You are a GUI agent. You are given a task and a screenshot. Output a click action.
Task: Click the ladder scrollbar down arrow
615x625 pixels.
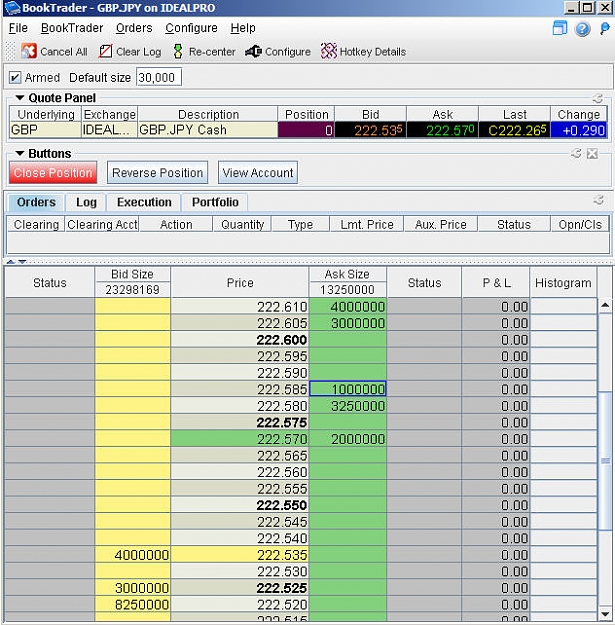tap(605, 614)
